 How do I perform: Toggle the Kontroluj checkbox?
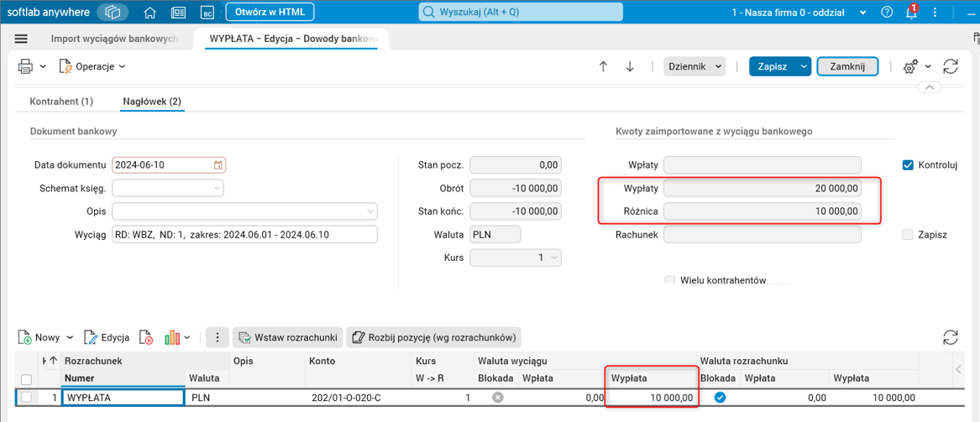(x=908, y=165)
